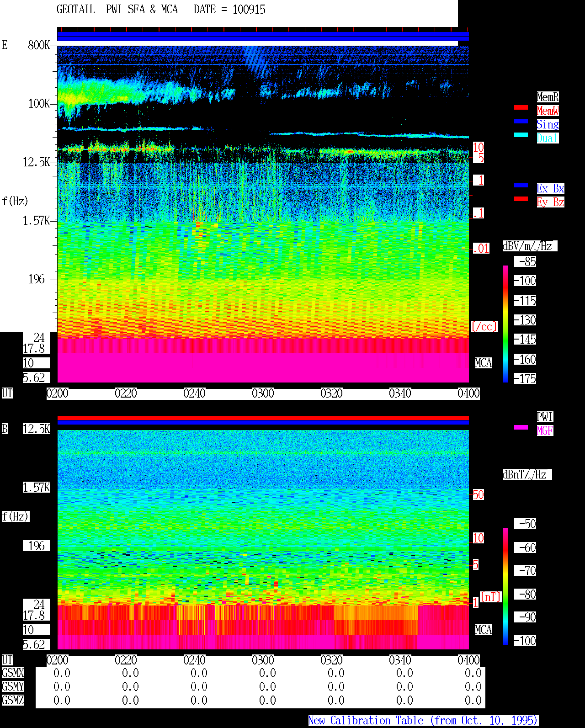Click the '.01' red density scale label
The height and width of the screenshot is (728, 585).
[481, 248]
